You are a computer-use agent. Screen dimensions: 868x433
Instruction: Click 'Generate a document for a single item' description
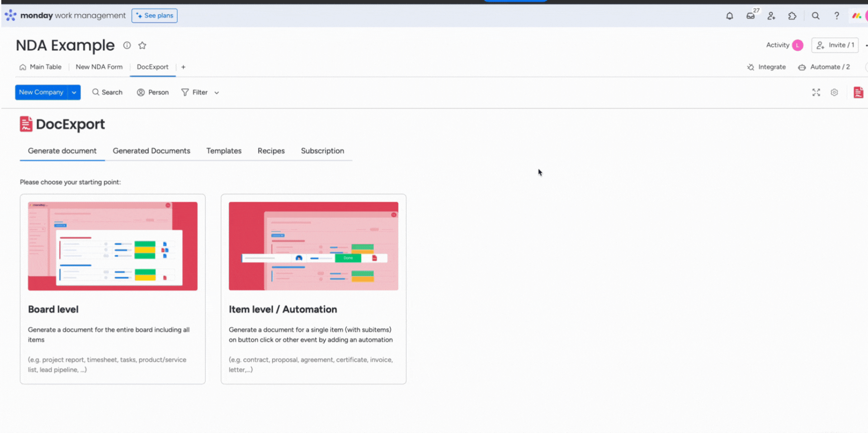[x=311, y=335]
